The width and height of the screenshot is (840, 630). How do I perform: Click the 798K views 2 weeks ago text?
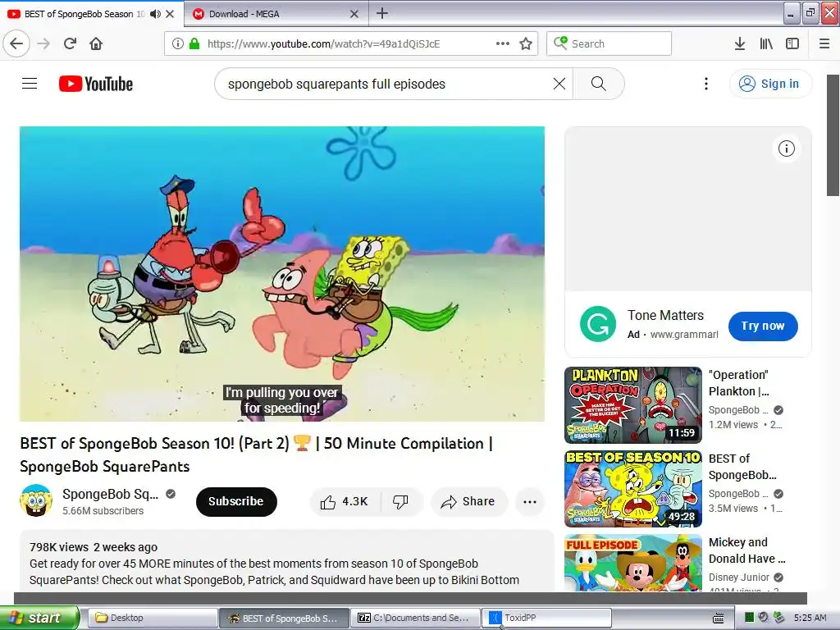(94, 547)
